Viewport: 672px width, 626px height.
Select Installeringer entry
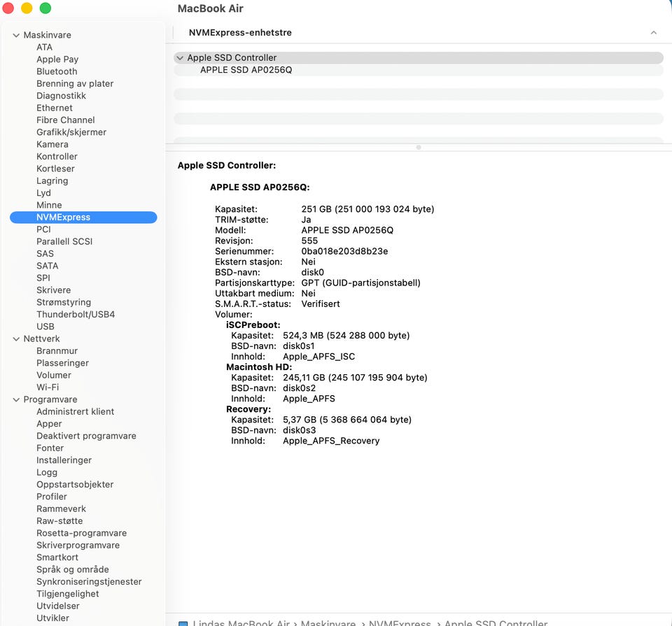64,460
